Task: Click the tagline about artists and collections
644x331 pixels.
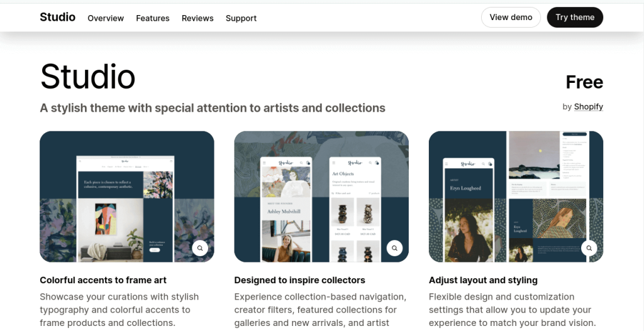Action: pyautogui.click(x=213, y=108)
